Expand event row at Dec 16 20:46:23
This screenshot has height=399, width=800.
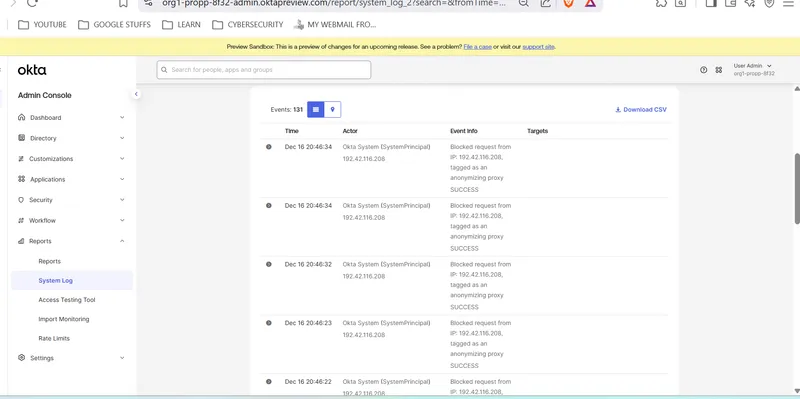(x=269, y=323)
